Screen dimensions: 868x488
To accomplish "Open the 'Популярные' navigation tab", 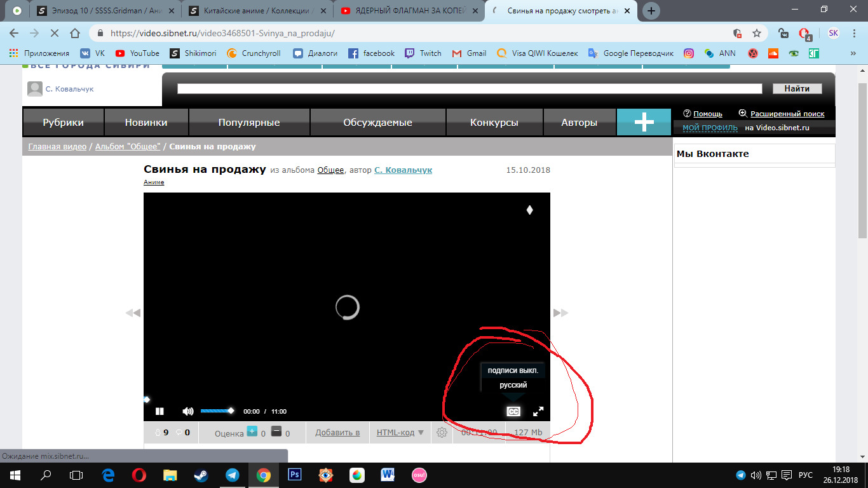I will 249,123.
